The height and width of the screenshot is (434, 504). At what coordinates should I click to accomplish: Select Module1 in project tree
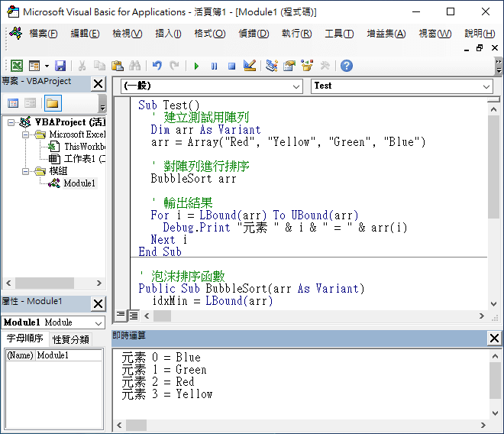click(79, 183)
